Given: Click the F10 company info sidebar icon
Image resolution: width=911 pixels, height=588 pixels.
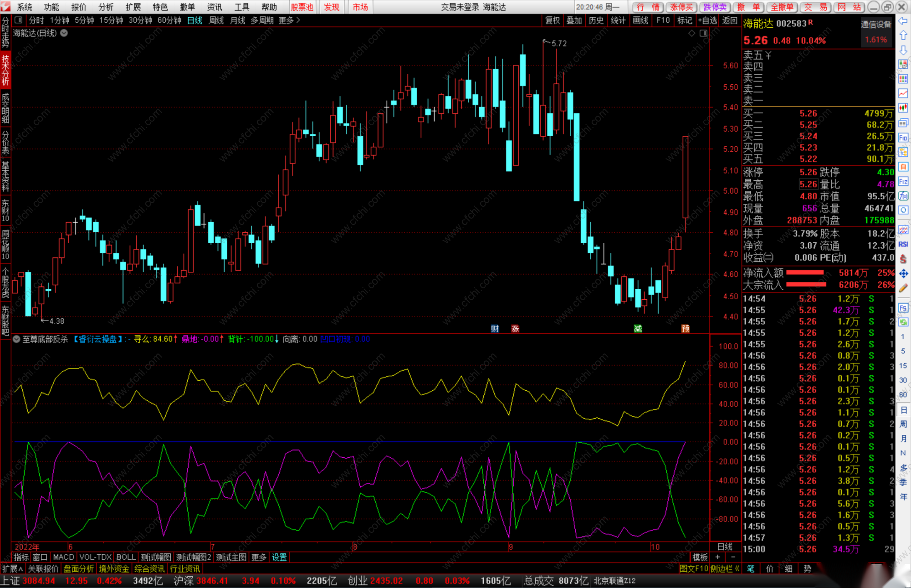Looking at the screenshot, I should [903, 138].
